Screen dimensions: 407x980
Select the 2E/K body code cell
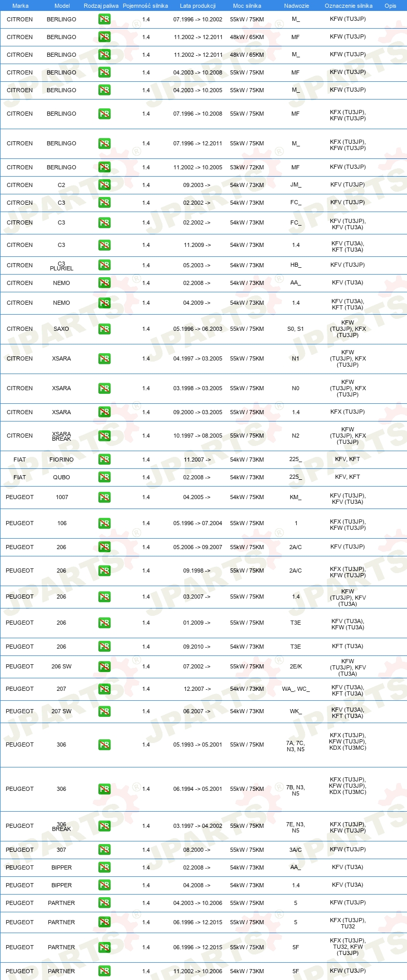click(x=296, y=667)
